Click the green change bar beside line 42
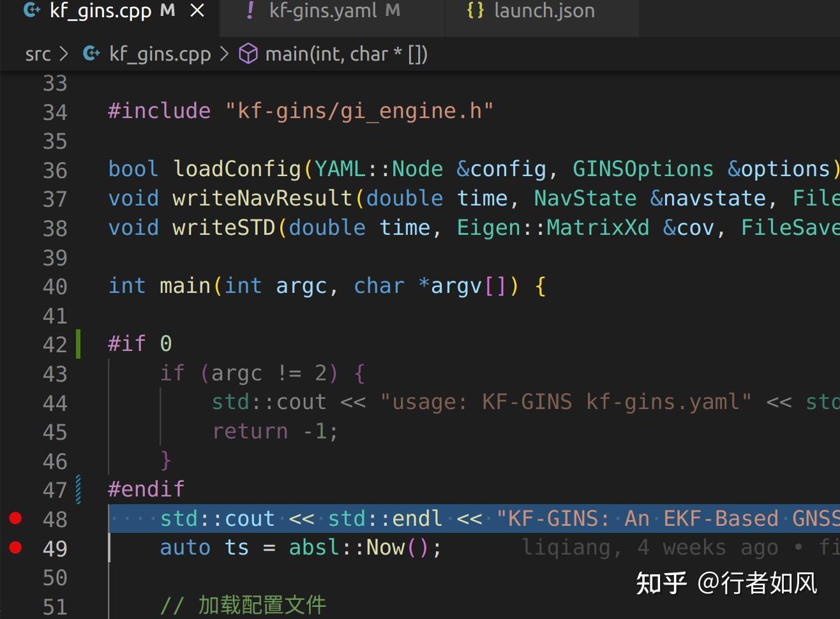The height and width of the screenshot is (619, 840). (78, 343)
